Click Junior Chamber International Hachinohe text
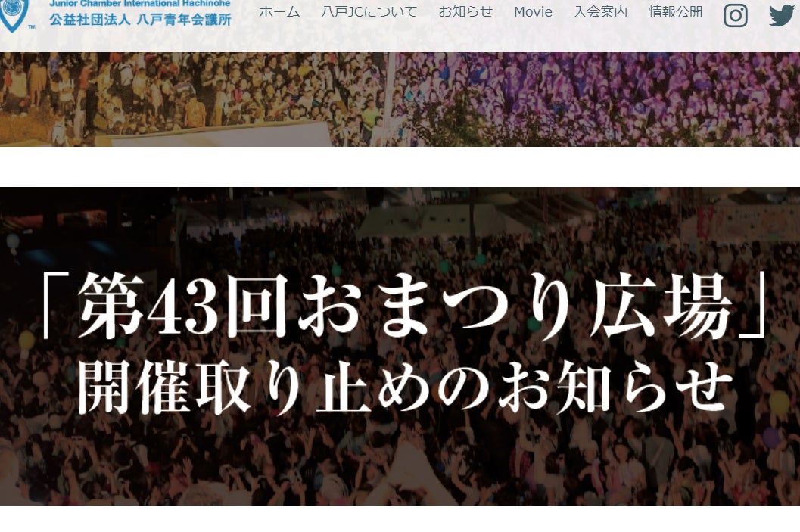This screenshot has width=800, height=532. pos(140,3)
